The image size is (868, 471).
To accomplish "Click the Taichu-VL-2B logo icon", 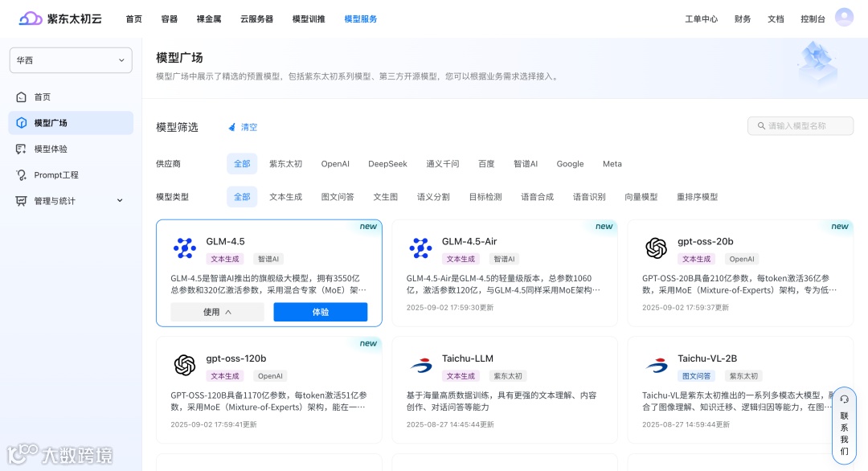I will (657, 365).
